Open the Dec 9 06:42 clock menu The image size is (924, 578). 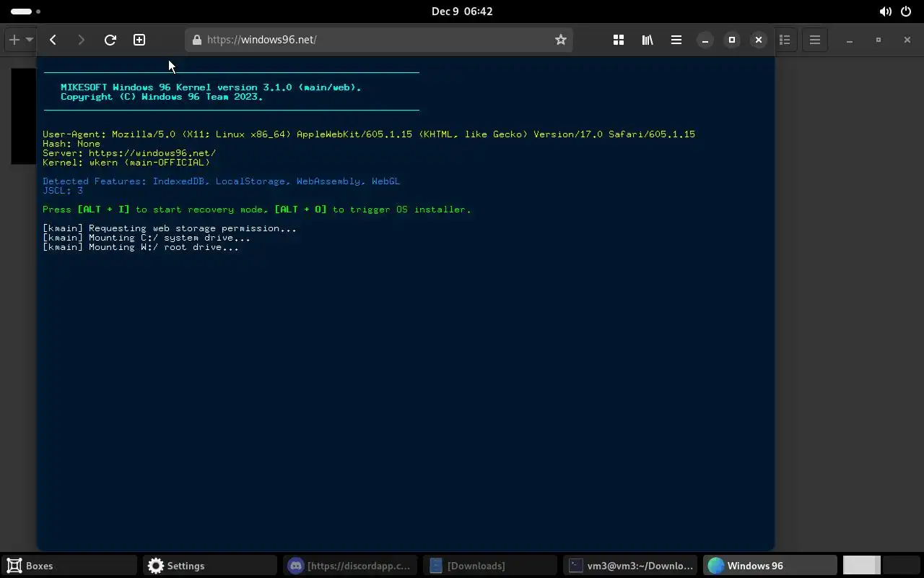462,12
